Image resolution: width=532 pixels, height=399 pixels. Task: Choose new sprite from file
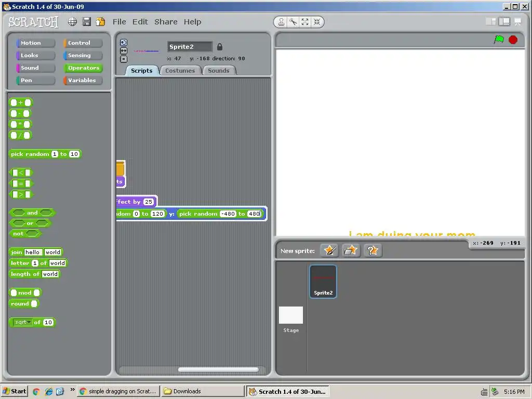coord(351,251)
